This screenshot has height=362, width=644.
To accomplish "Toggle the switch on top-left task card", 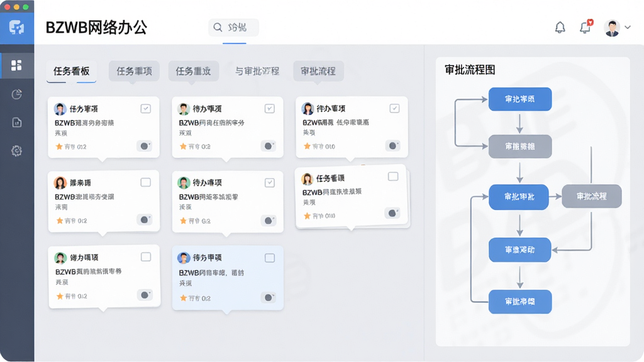I will coord(144,146).
